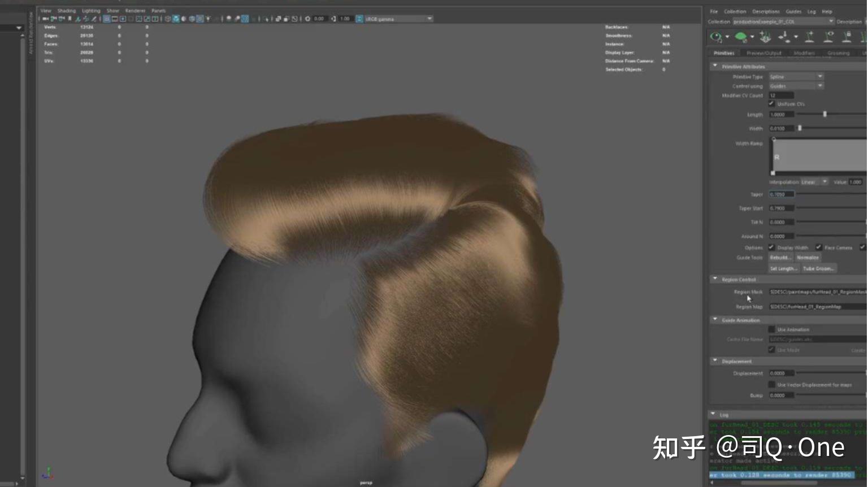Click the anti-aliasing highlighted toolbar icon

point(245,19)
